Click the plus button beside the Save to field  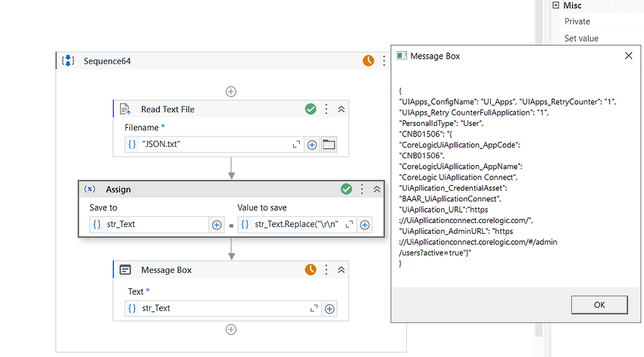click(217, 225)
